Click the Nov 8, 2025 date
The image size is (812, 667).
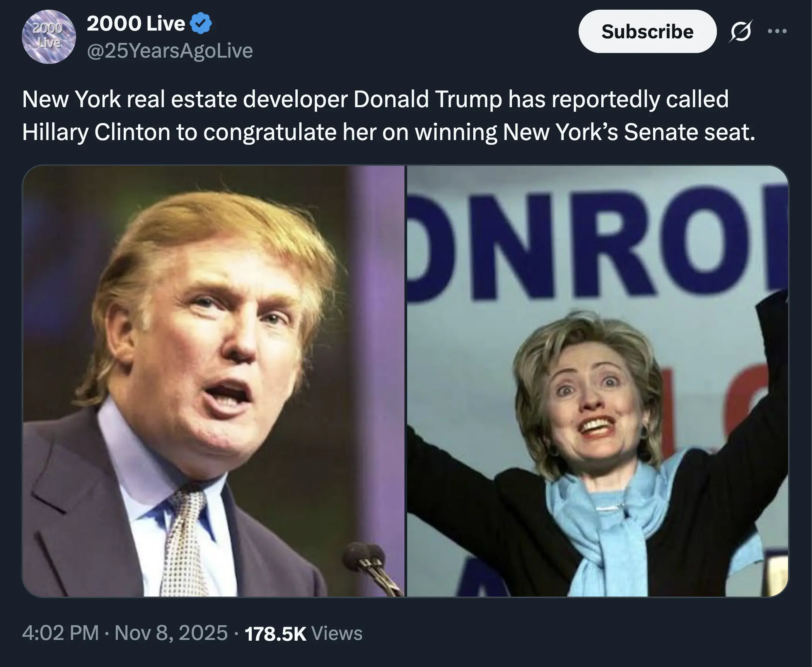[171, 633]
